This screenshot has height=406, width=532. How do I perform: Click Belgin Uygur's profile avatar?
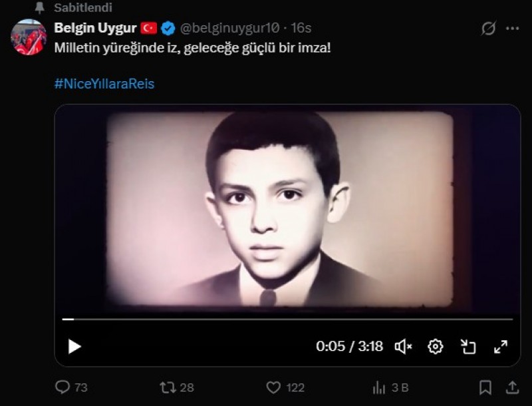(x=28, y=37)
